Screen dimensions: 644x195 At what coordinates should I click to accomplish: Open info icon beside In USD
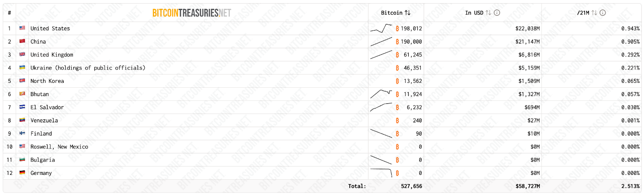point(497,13)
